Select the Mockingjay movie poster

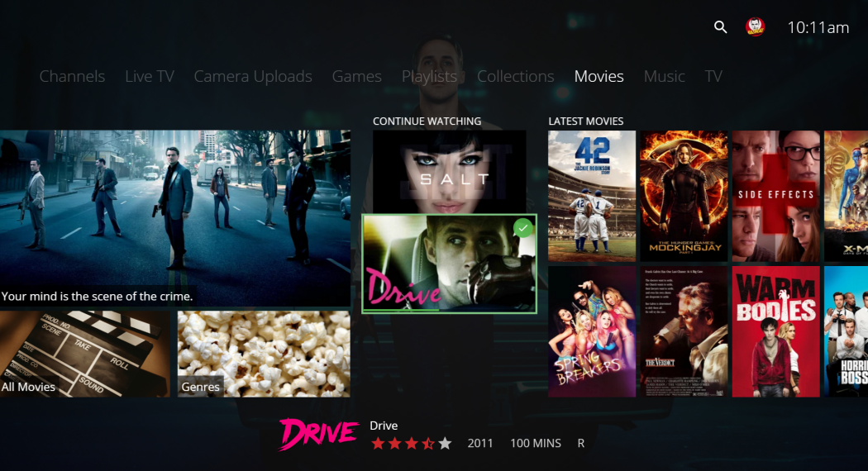coord(684,196)
